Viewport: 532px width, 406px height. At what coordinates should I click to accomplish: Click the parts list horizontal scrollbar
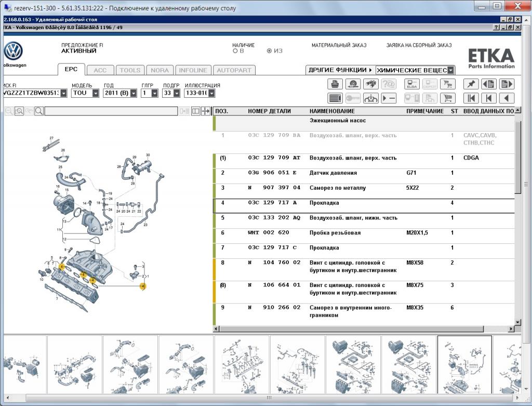point(351,329)
